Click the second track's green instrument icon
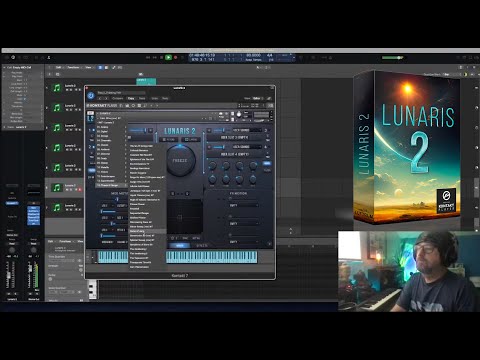The width and height of the screenshot is (480, 360). coord(57,108)
